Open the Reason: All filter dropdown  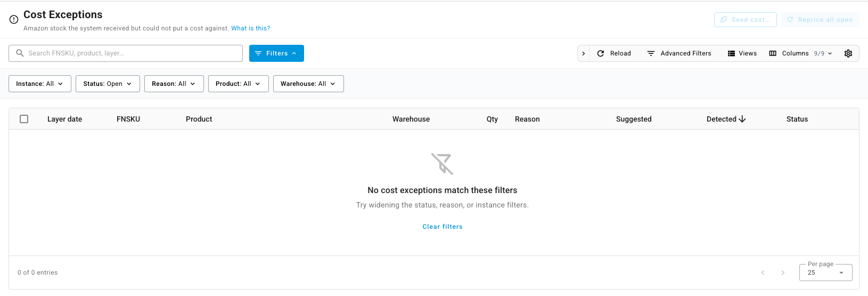174,84
